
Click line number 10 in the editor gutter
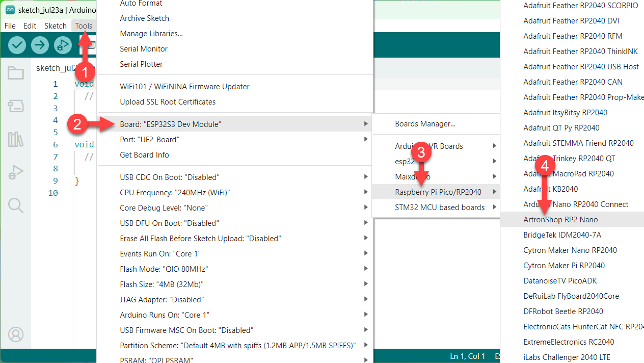click(53, 193)
